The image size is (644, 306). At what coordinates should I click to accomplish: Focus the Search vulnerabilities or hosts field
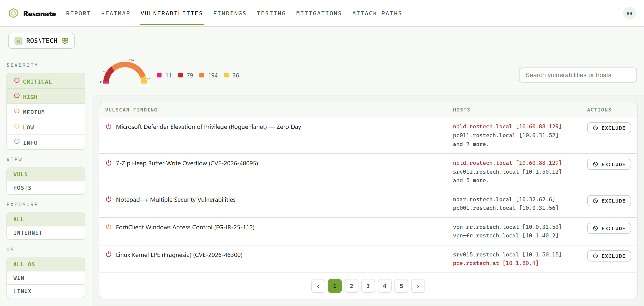click(578, 75)
